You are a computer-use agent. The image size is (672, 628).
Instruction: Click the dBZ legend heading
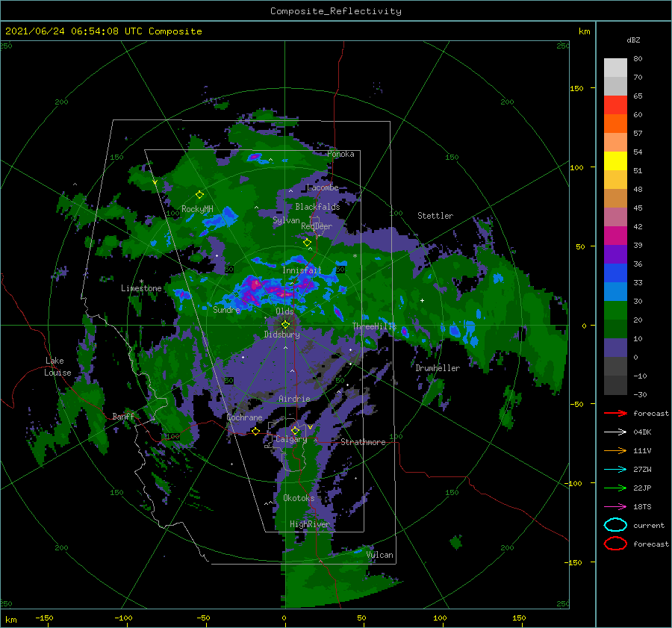click(633, 40)
